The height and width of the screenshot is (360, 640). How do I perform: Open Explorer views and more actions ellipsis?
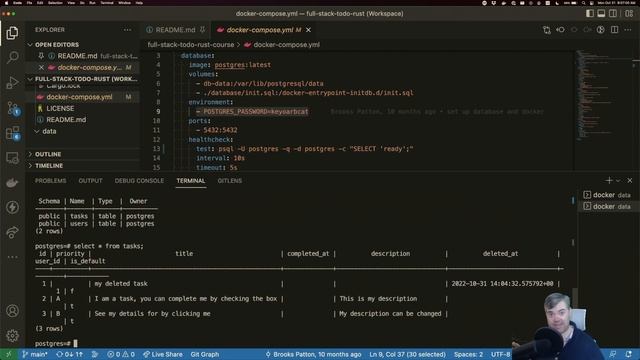pyautogui.click(x=127, y=30)
